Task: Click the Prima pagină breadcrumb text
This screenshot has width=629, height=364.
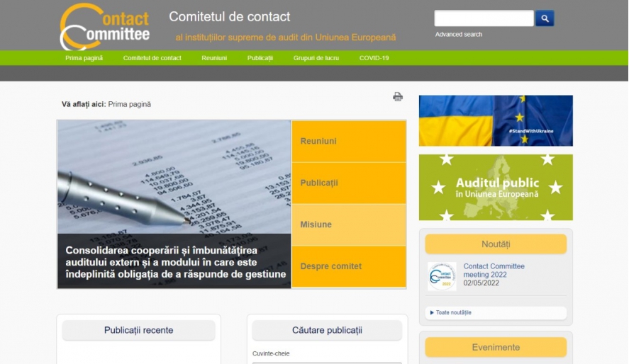Action: coord(130,104)
